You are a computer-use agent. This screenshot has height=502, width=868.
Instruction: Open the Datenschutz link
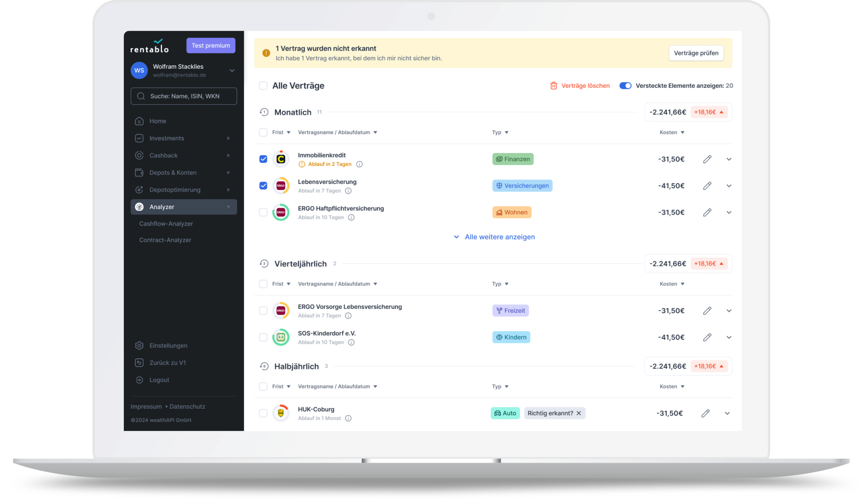(188, 407)
